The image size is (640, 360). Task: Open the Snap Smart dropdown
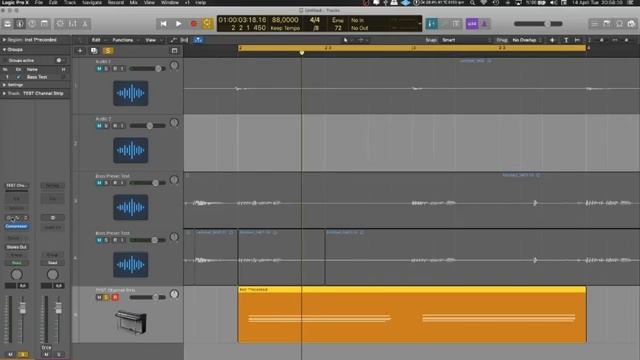pyautogui.click(x=466, y=40)
